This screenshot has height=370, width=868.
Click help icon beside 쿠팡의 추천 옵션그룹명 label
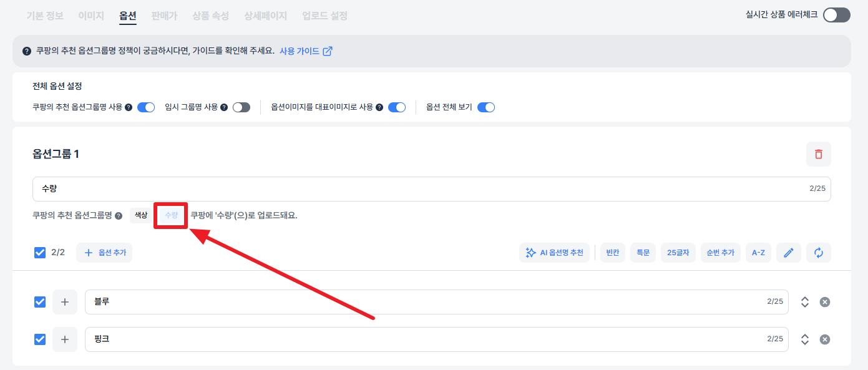click(x=119, y=215)
